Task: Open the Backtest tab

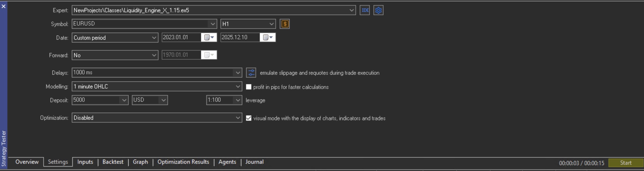Action: pyautogui.click(x=113, y=162)
